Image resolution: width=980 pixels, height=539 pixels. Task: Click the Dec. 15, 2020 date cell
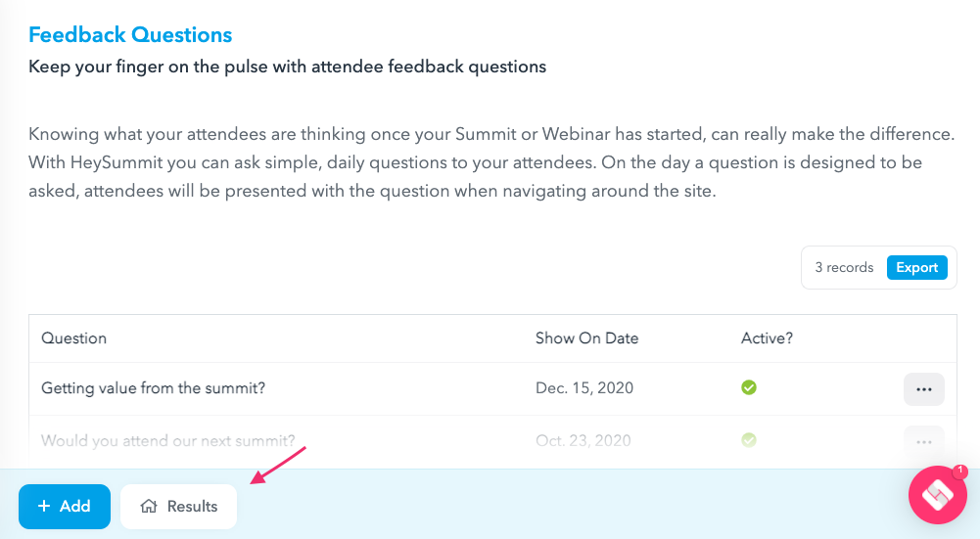pyautogui.click(x=584, y=387)
